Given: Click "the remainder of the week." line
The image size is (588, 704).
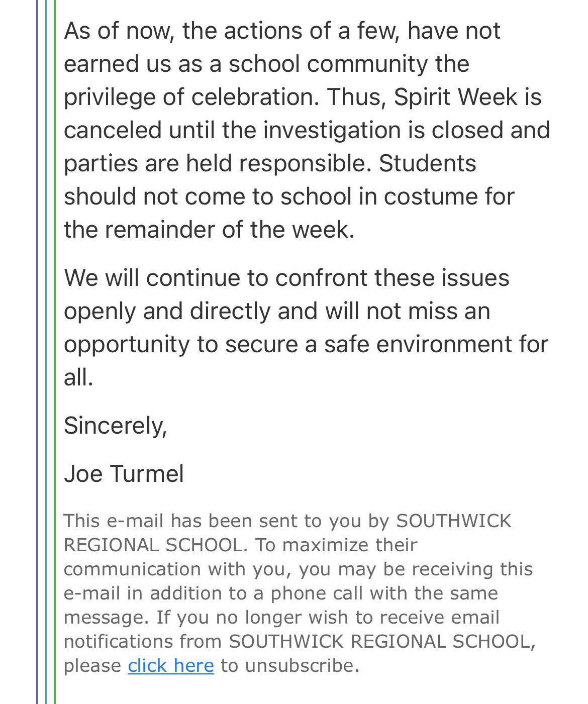Looking at the screenshot, I should [x=209, y=230].
